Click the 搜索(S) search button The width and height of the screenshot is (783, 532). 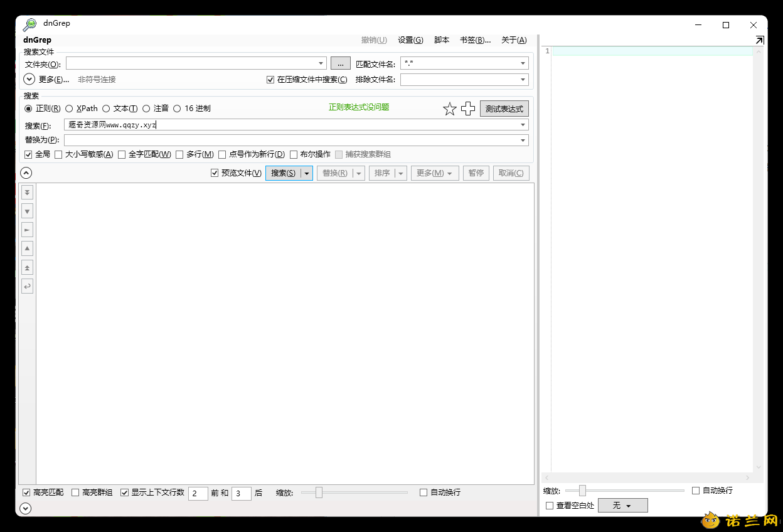(284, 173)
